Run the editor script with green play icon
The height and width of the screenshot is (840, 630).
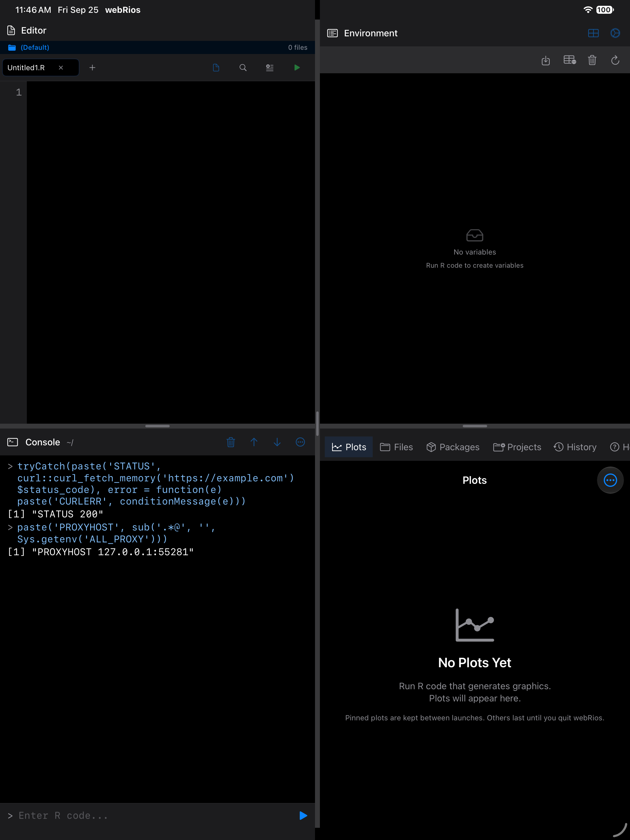pos(297,67)
